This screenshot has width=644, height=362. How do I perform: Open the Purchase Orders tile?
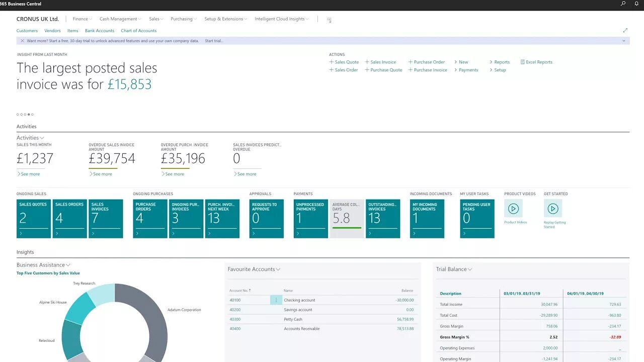[x=150, y=219]
